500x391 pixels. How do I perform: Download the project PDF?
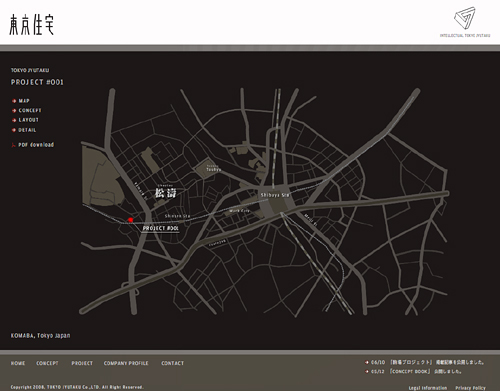point(36,145)
